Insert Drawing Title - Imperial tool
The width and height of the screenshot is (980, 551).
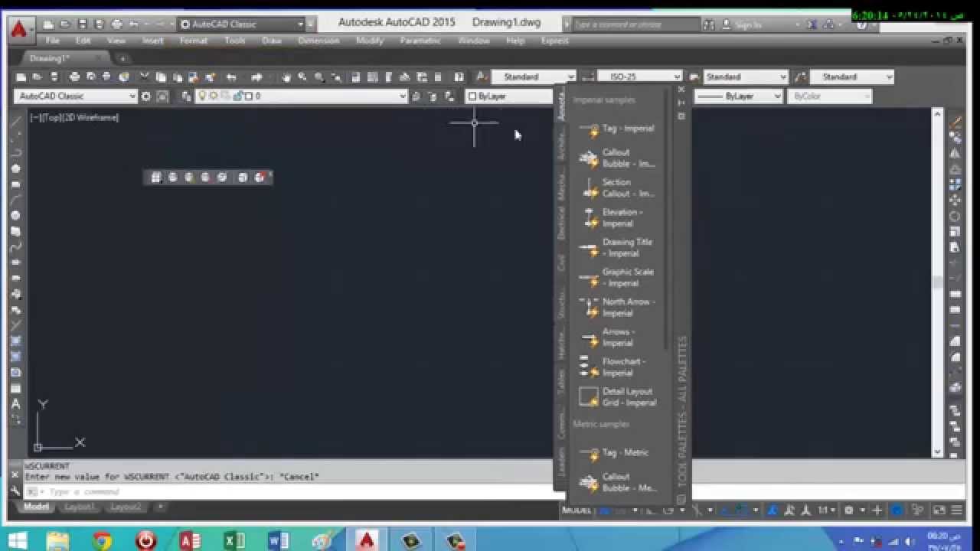(x=618, y=247)
